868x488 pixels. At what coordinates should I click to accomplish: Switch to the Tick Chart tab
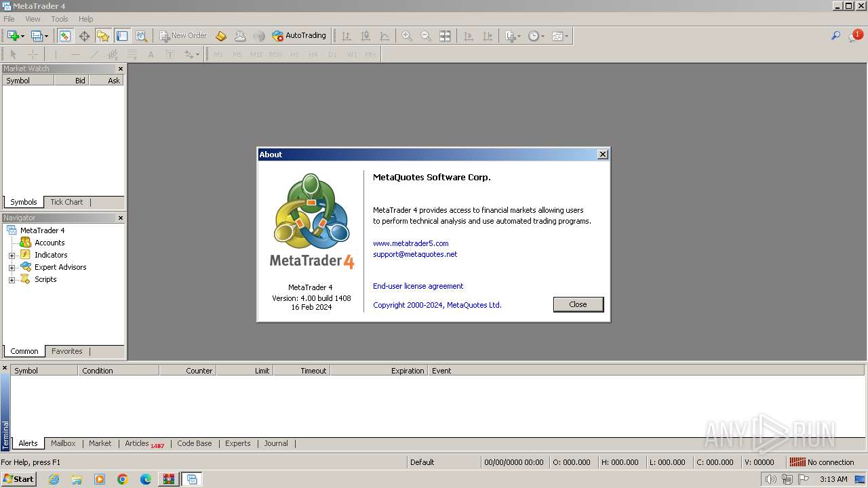pyautogui.click(x=66, y=202)
